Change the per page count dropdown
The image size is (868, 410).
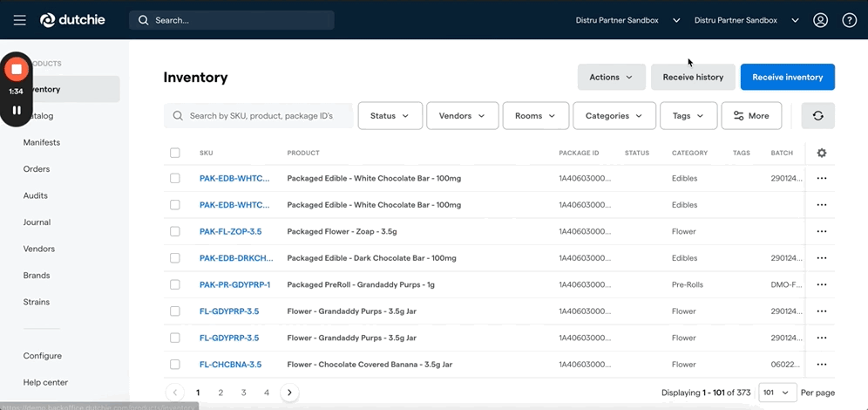point(777,393)
